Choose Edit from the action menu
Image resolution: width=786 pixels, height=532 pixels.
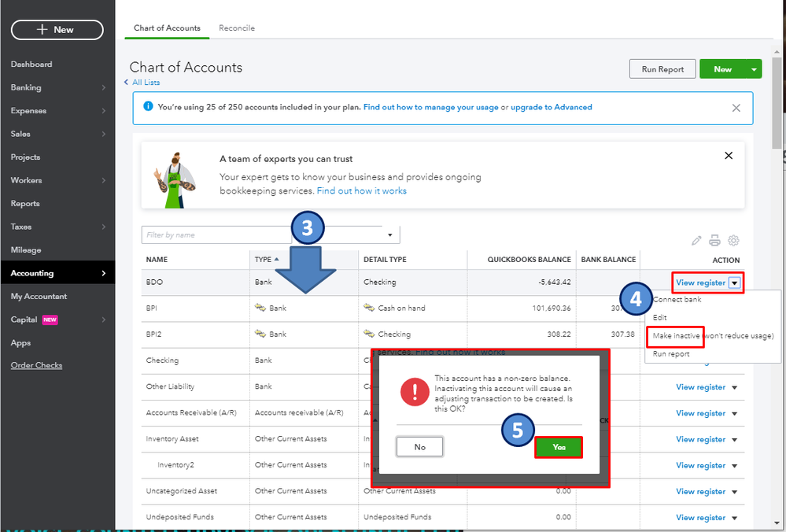click(x=659, y=317)
